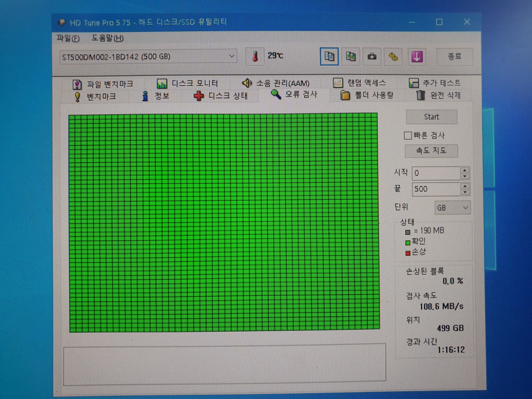Maximize the HD Tune Pro window

click(439, 22)
